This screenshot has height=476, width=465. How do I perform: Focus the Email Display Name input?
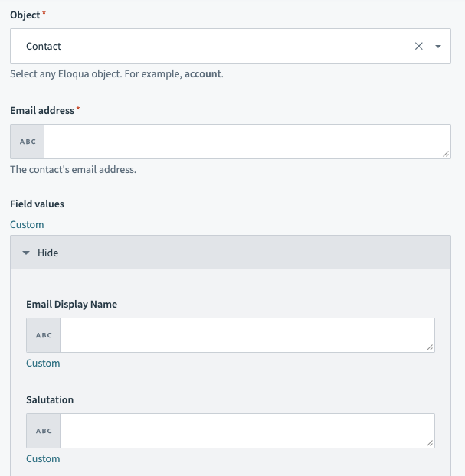(245, 335)
